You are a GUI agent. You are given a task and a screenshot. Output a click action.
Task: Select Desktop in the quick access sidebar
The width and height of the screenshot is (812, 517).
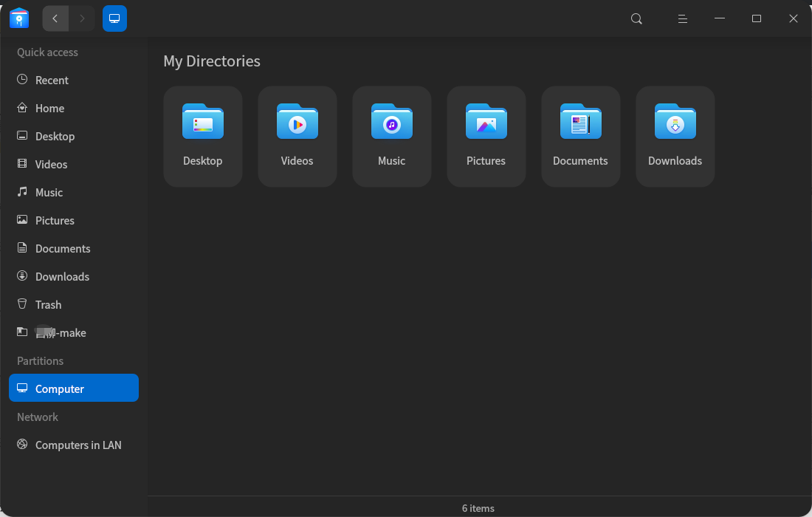[74, 136]
